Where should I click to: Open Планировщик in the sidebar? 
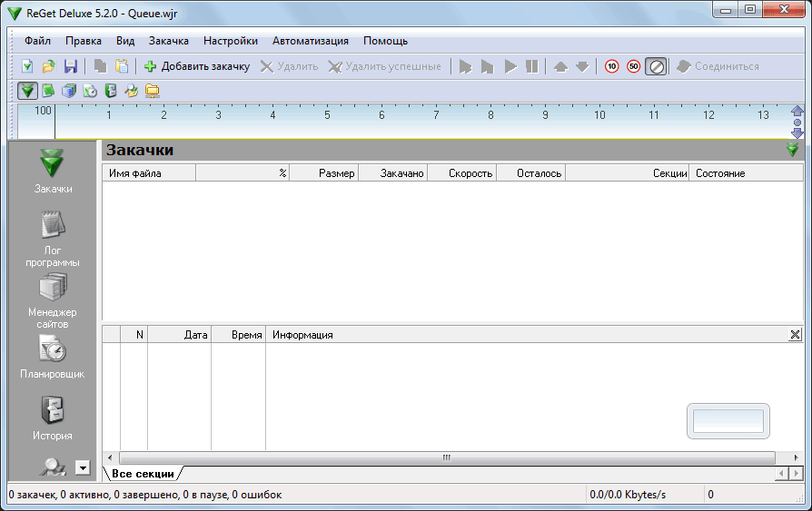pyautogui.click(x=53, y=356)
